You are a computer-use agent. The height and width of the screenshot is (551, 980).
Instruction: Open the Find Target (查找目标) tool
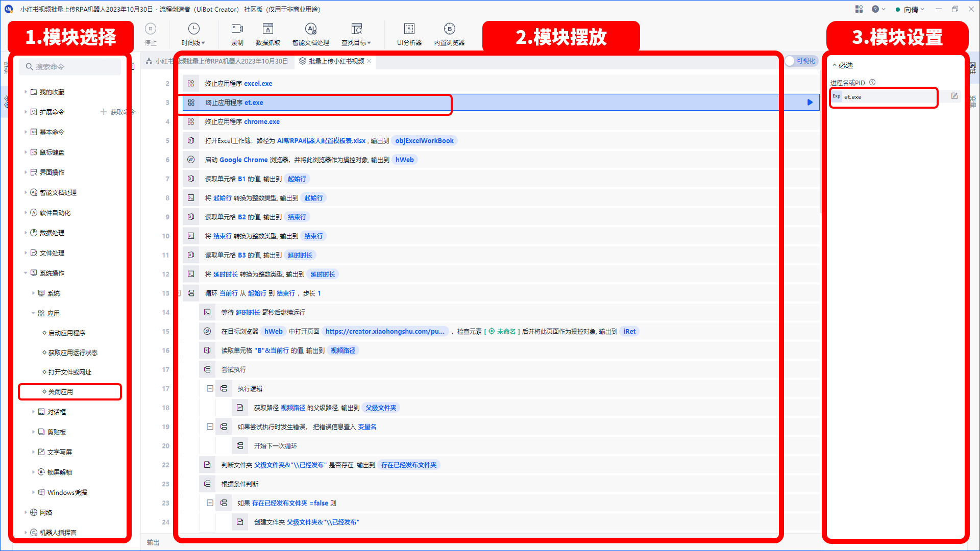point(356,34)
